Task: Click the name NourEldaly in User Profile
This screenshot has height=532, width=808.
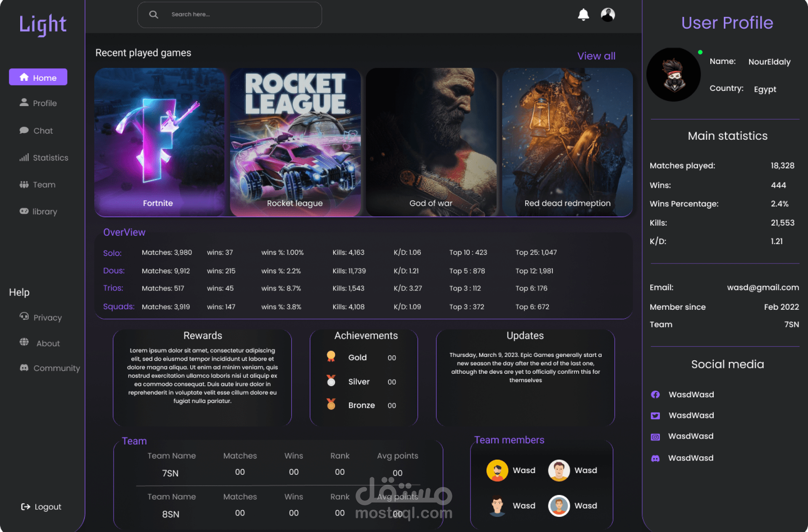Action: click(769, 62)
